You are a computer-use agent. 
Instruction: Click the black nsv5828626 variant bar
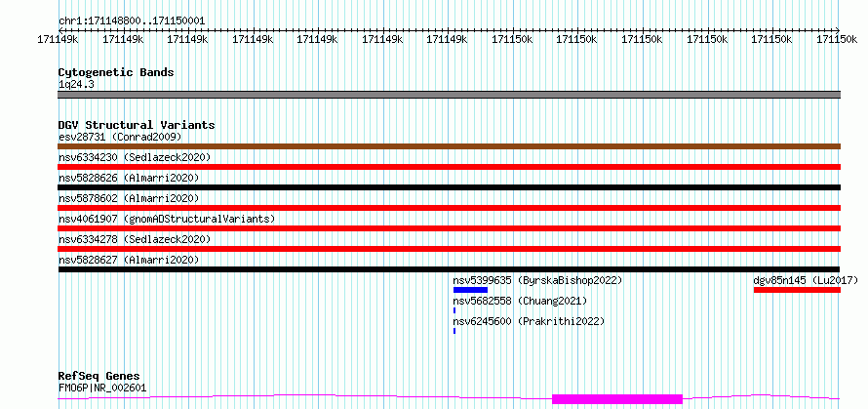click(x=449, y=187)
